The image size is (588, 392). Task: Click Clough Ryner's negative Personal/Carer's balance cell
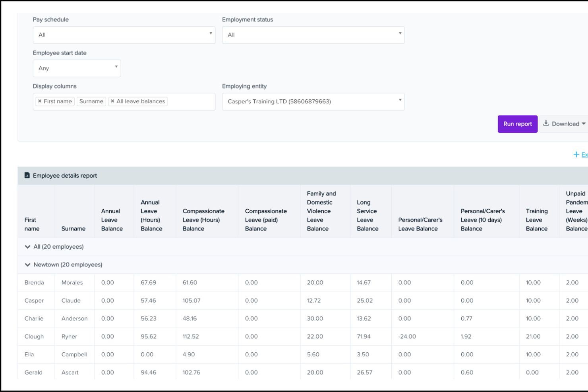pyautogui.click(x=406, y=336)
